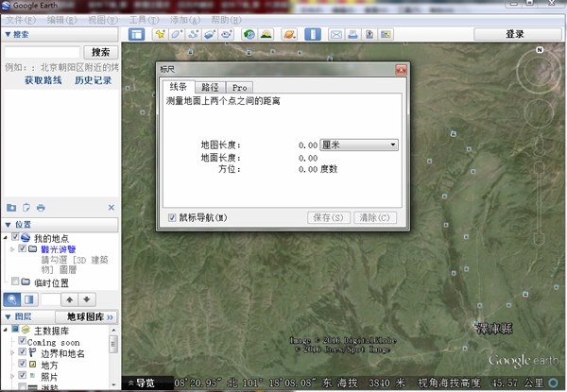Toggle the 鼠标导航 checkbox in ruler dialog

[x=171, y=217]
